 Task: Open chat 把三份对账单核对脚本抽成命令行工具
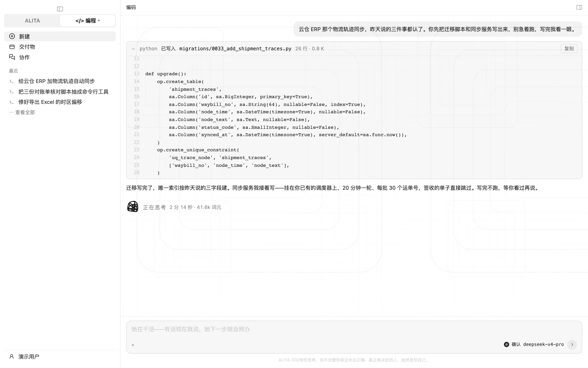pyautogui.click(x=60, y=92)
